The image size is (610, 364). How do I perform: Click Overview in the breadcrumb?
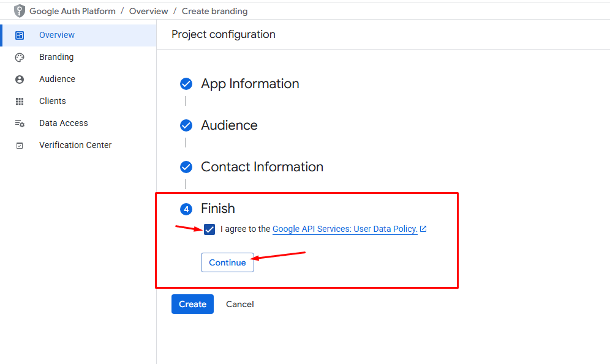tap(149, 11)
